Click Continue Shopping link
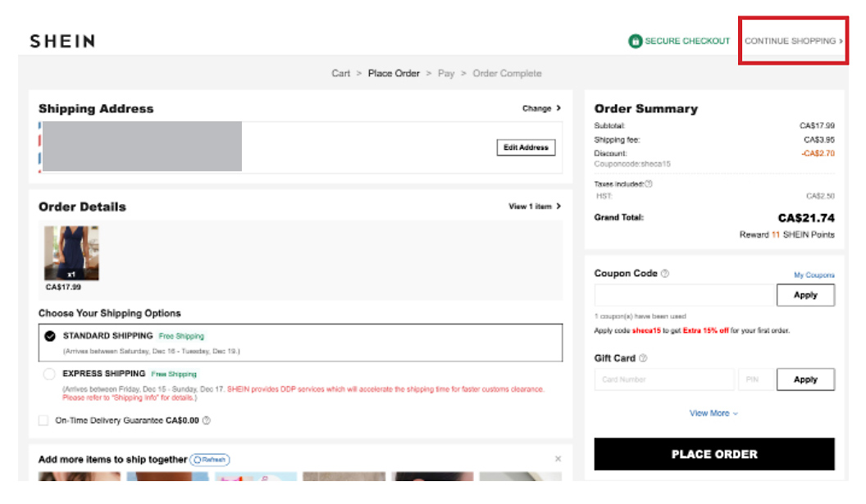Viewport: 866px width, 504px height. coord(793,41)
